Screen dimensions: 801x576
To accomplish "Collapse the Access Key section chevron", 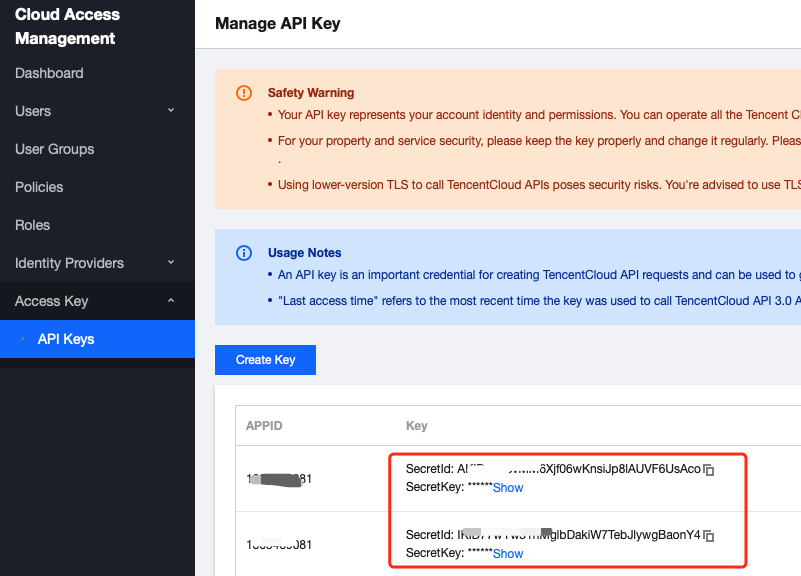I will pyautogui.click(x=171, y=301).
